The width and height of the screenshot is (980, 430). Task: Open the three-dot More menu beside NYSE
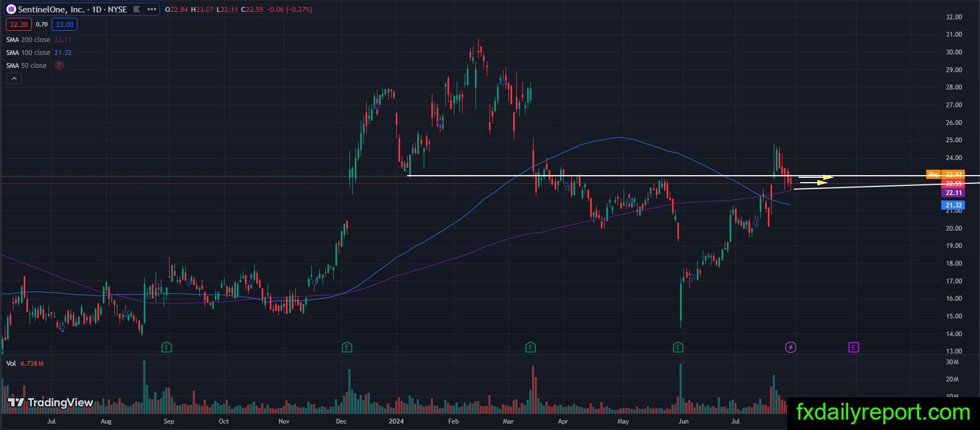click(152, 10)
